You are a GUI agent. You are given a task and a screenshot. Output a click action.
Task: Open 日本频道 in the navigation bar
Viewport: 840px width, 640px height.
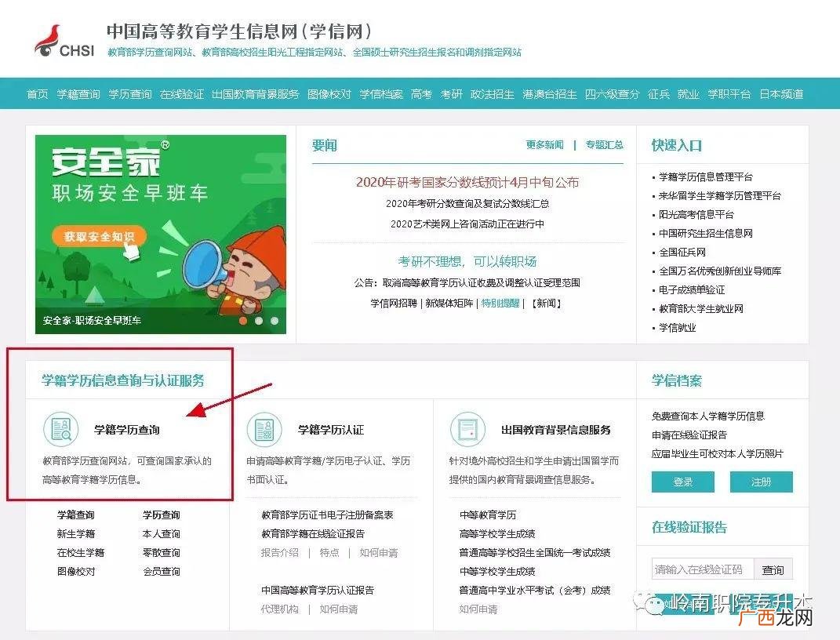(x=781, y=94)
